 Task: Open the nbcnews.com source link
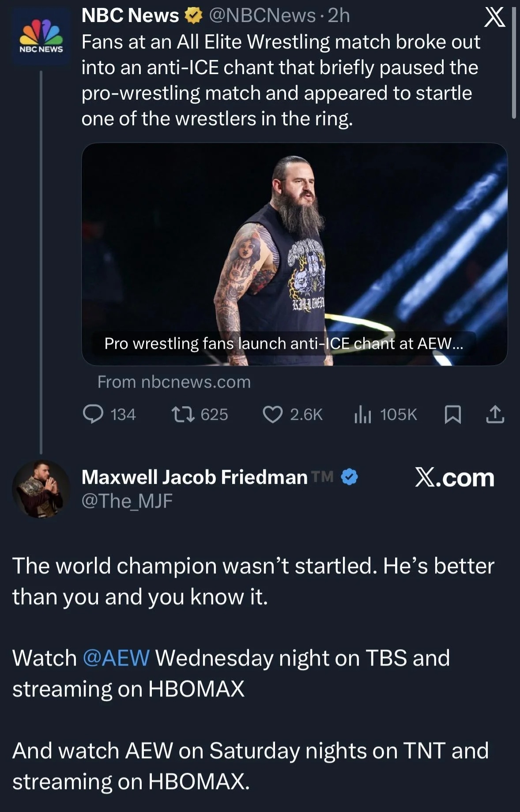click(174, 382)
